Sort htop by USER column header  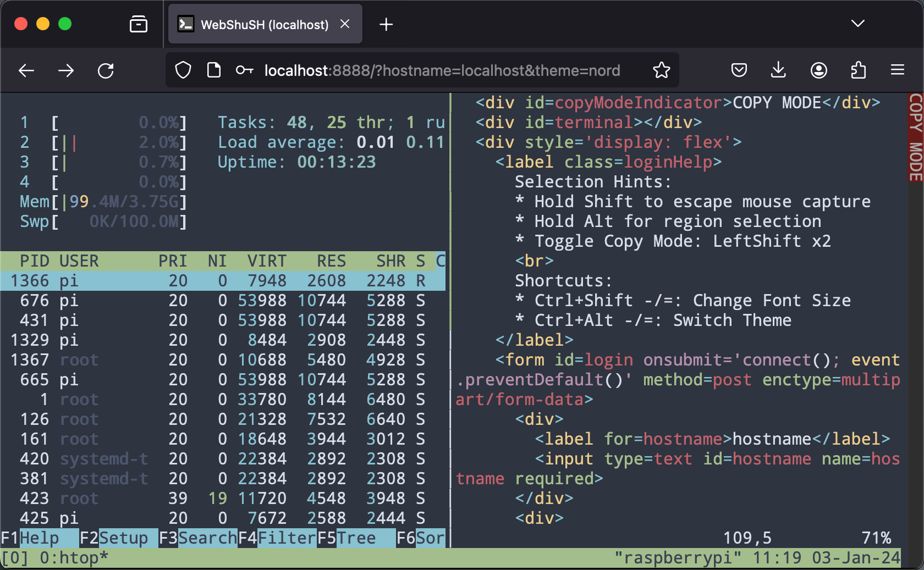click(79, 261)
